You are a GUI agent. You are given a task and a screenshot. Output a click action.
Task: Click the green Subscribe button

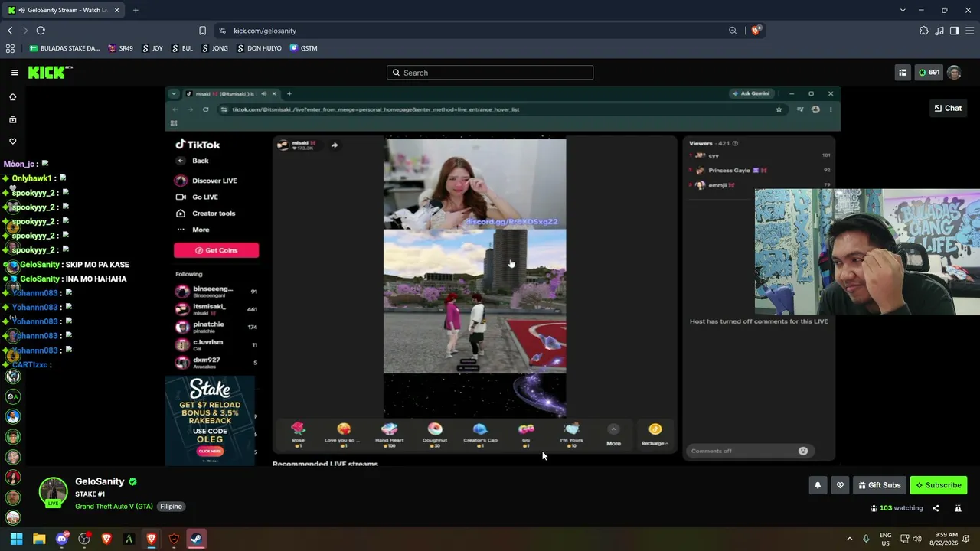[x=938, y=485]
